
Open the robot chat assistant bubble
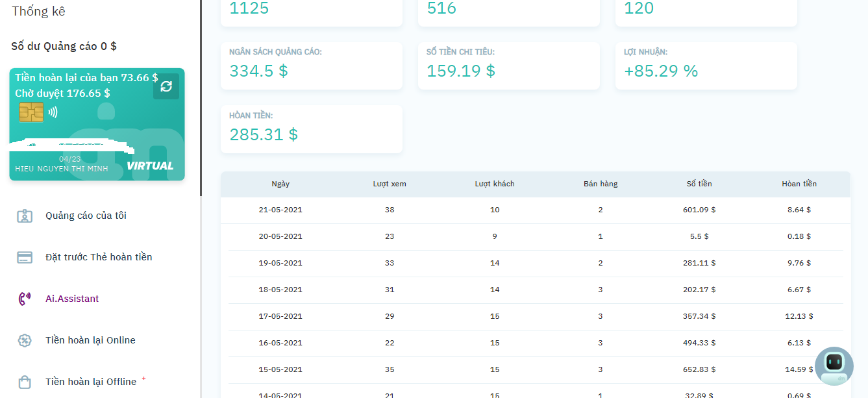coord(834,366)
